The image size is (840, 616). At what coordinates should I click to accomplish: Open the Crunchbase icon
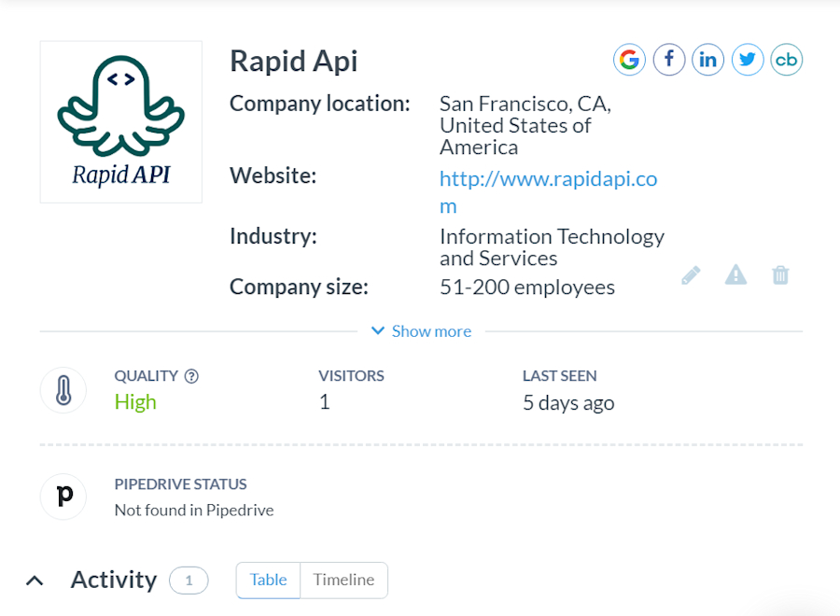[x=786, y=59]
